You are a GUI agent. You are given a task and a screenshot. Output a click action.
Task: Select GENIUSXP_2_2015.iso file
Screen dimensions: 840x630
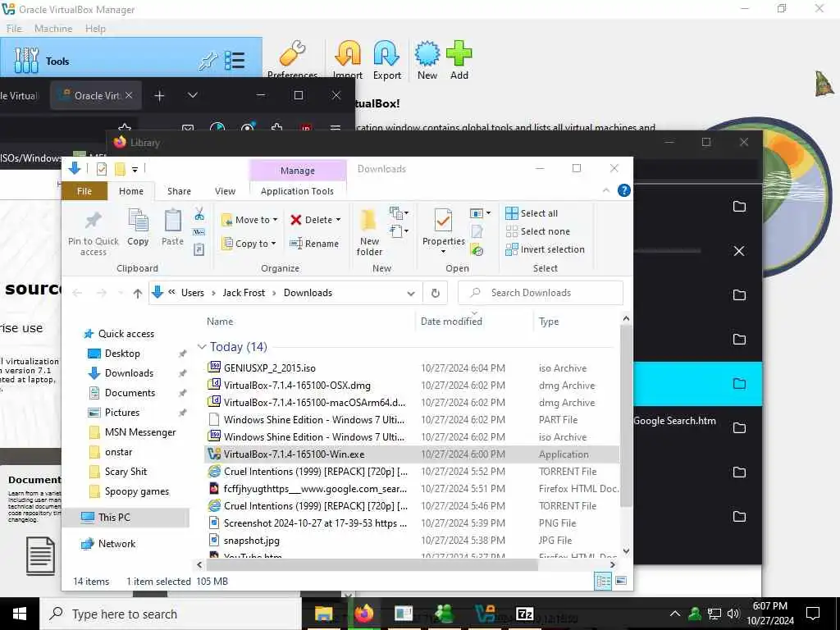269,368
